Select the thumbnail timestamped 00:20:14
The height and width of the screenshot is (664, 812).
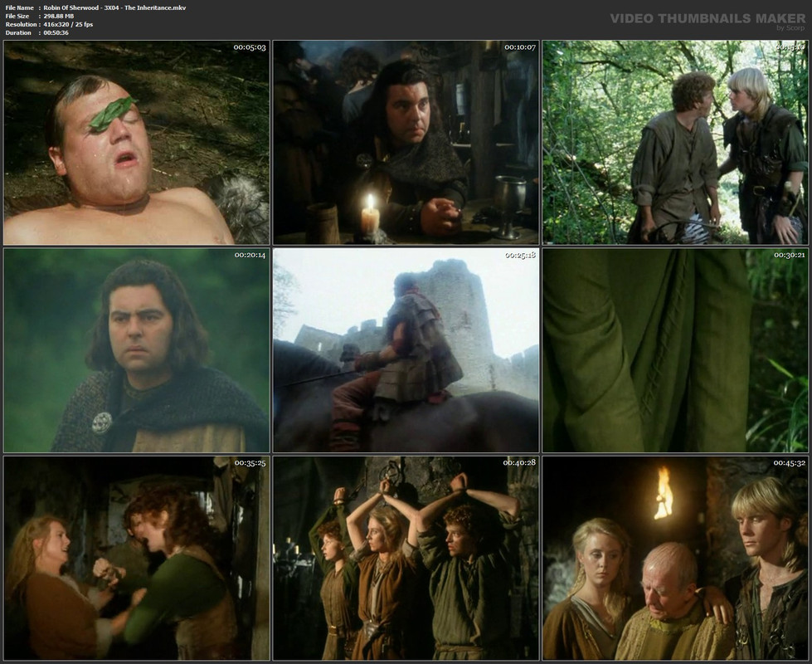coord(137,350)
